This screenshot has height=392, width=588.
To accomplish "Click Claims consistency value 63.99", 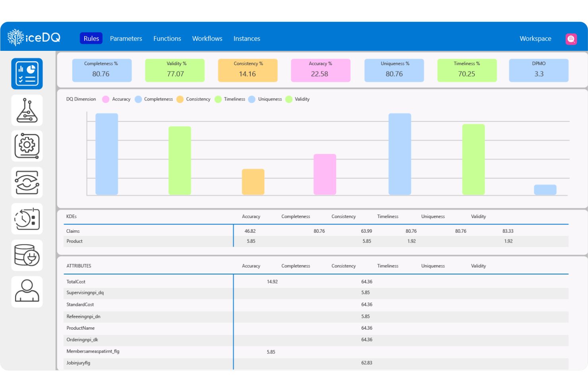I will click(x=366, y=231).
